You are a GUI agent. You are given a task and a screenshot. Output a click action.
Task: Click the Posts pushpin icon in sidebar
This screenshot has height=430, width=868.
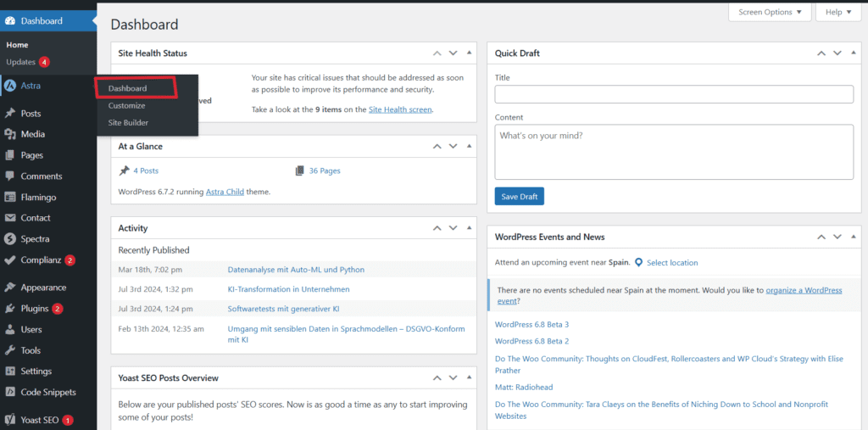(10, 113)
